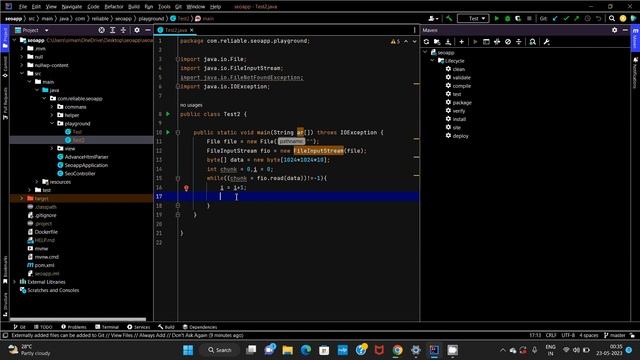This screenshot has width=640, height=360.
Task: Collapse all icon in Project panel
Action: click(123, 30)
